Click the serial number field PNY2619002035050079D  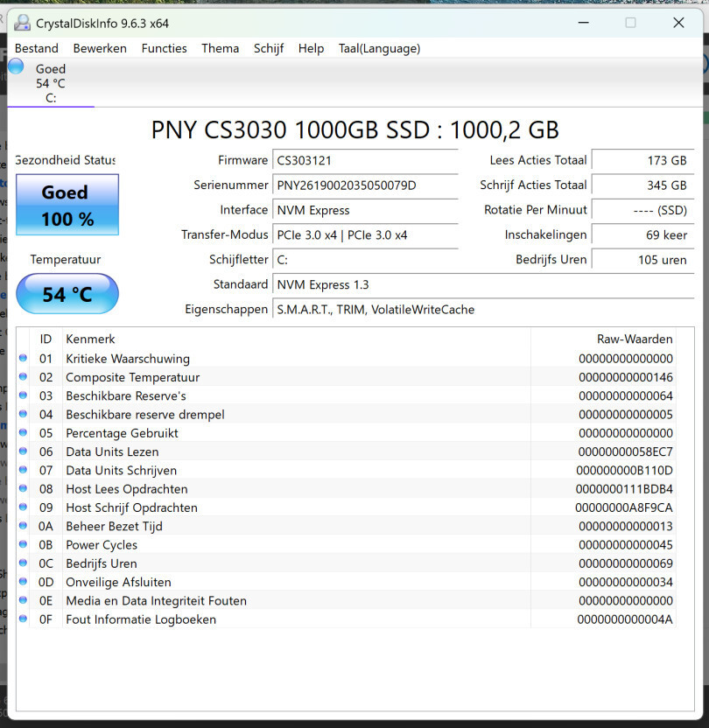(365, 185)
